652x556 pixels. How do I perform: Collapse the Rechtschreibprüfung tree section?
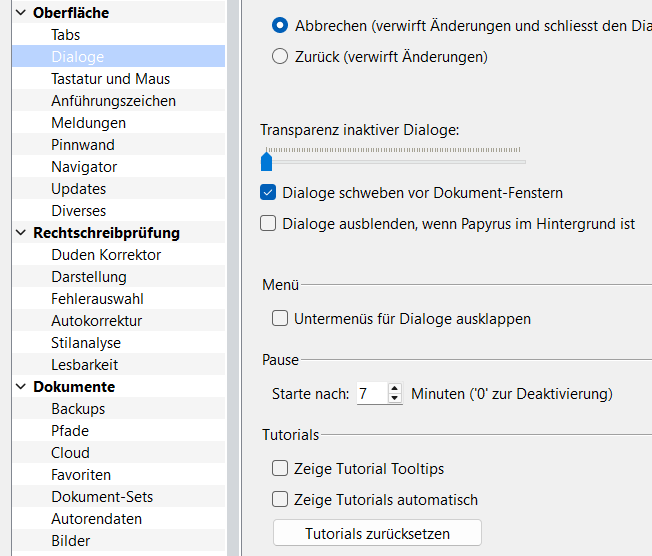[20, 233]
